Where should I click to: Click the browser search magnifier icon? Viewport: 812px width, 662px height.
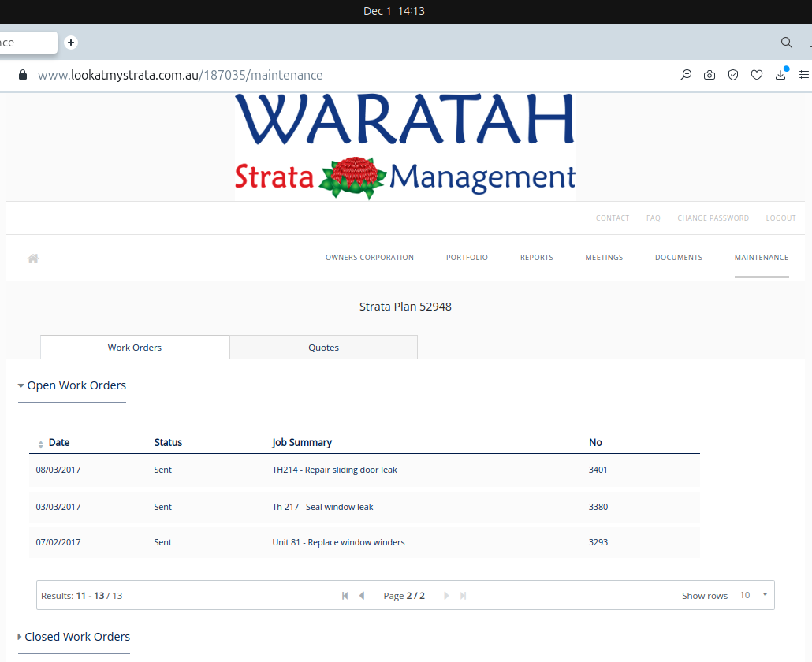pos(786,43)
